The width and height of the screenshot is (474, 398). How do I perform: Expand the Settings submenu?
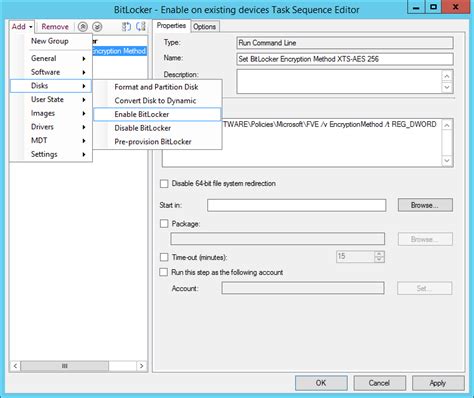[51, 154]
